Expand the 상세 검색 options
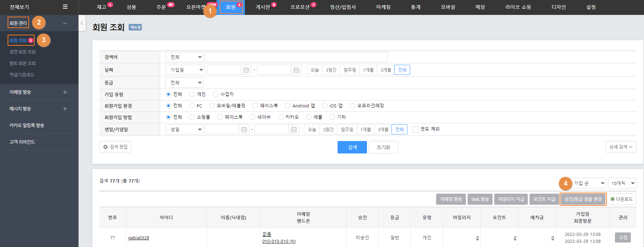644x247 pixels. click(x=620, y=147)
